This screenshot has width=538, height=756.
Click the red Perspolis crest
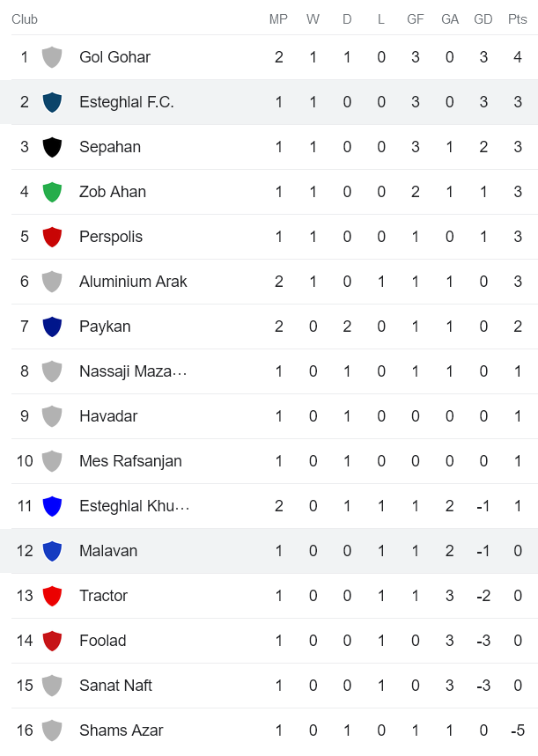click(x=52, y=237)
